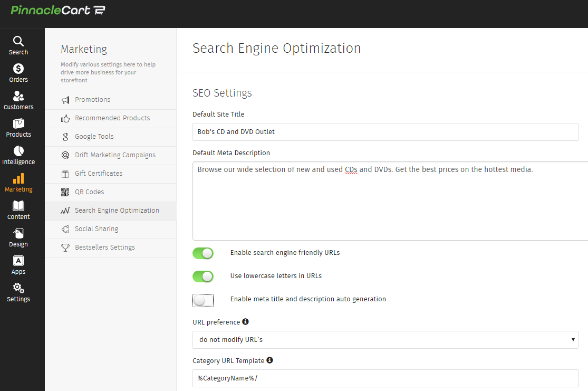
Task: Open the Search magnifier icon in sidebar
Action: (18, 41)
